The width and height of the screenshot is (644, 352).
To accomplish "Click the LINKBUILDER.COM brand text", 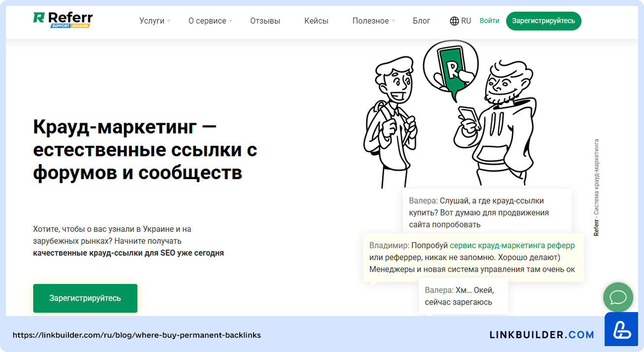I will tap(542, 335).
